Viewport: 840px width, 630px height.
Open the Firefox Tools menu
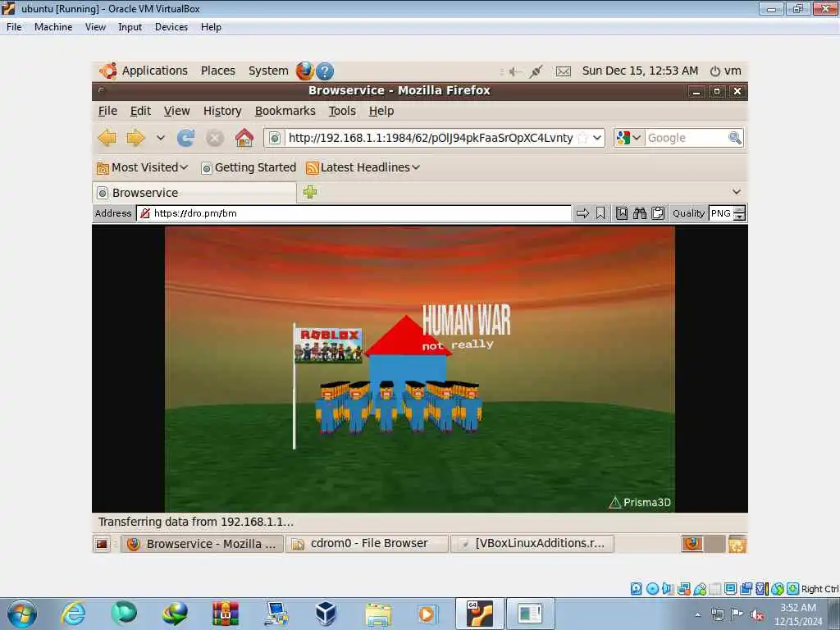point(342,111)
